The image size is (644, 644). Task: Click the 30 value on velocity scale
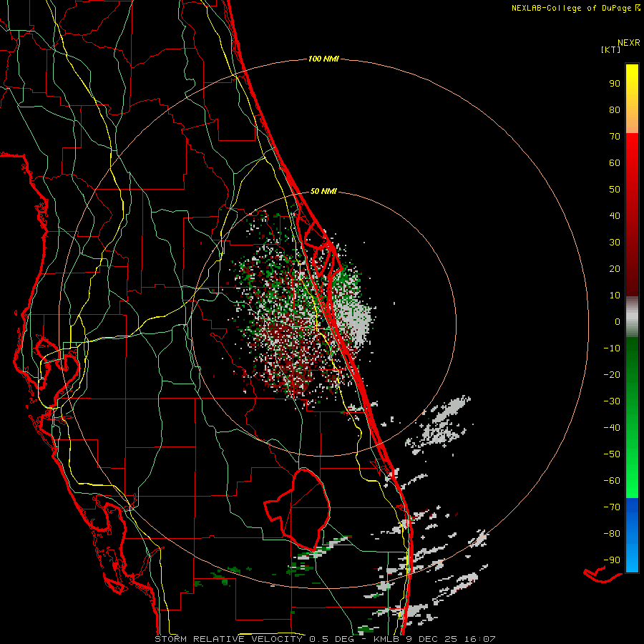[615, 243]
